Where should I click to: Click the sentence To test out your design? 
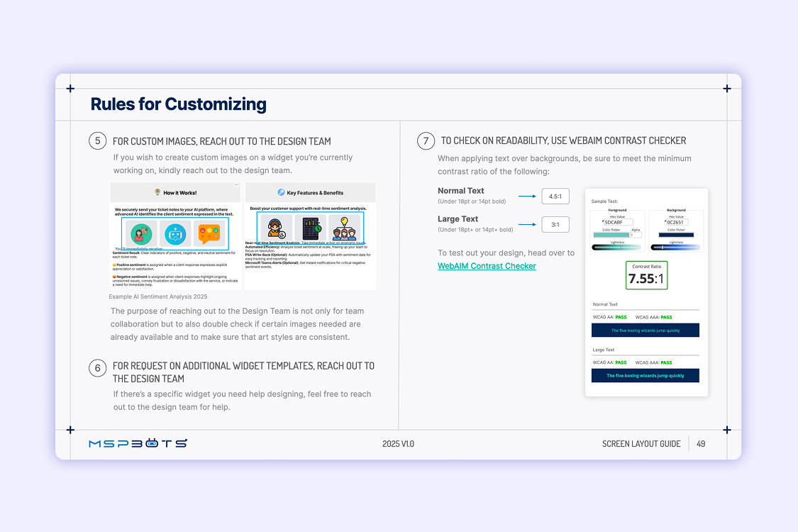(506, 253)
